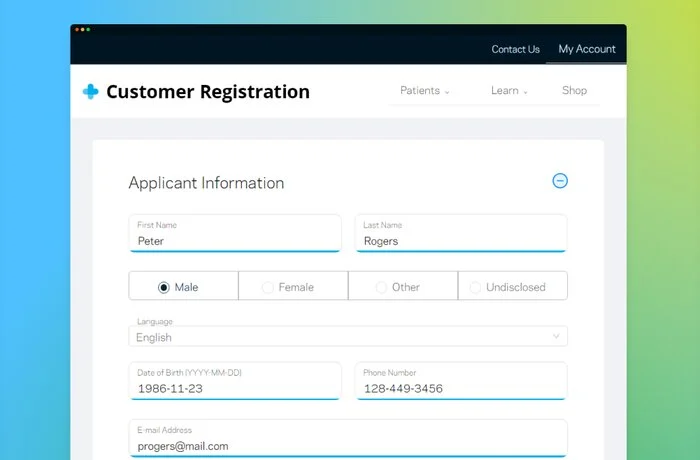Open the Language dropdown

pos(348,336)
